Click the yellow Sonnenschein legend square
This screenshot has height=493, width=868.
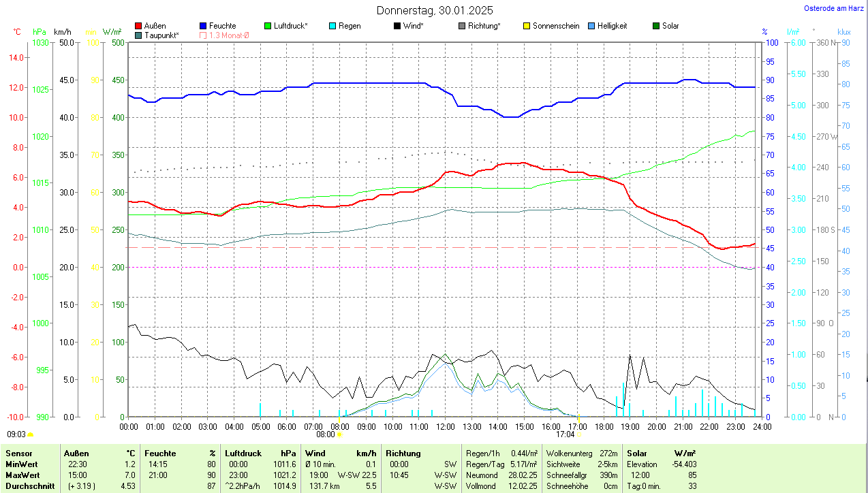coord(527,26)
